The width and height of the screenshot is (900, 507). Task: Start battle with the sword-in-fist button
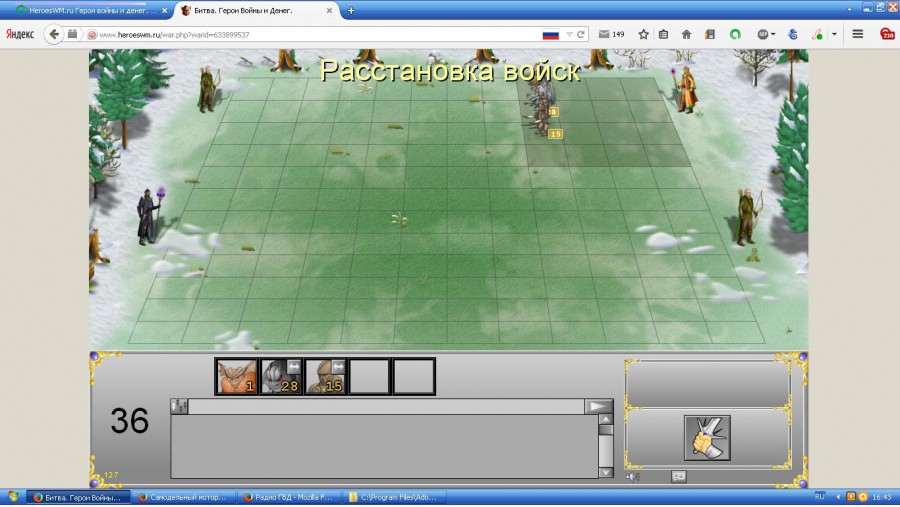[x=707, y=438]
